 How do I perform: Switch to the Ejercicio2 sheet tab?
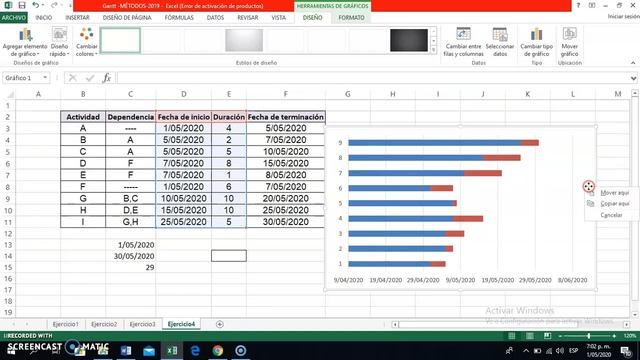click(104, 324)
